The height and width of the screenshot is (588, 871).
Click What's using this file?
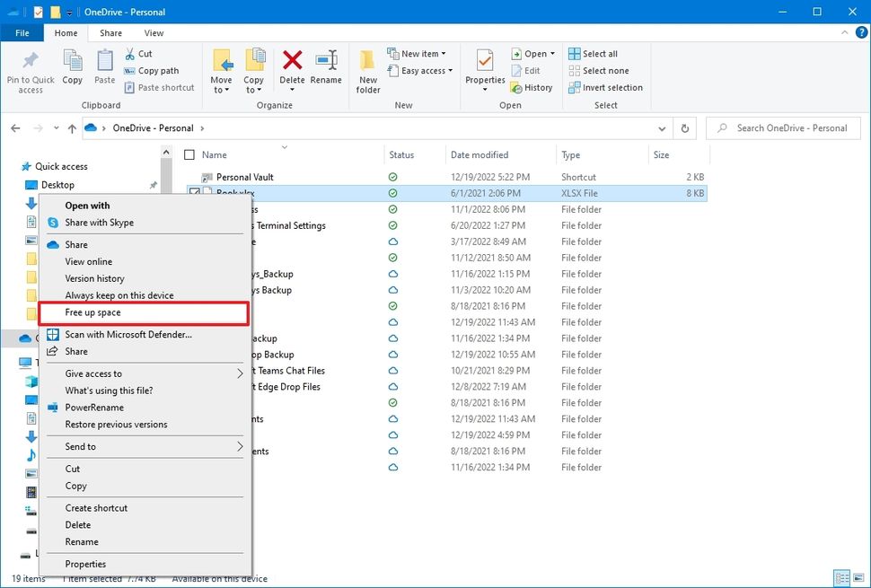click(x=109, y=391)
